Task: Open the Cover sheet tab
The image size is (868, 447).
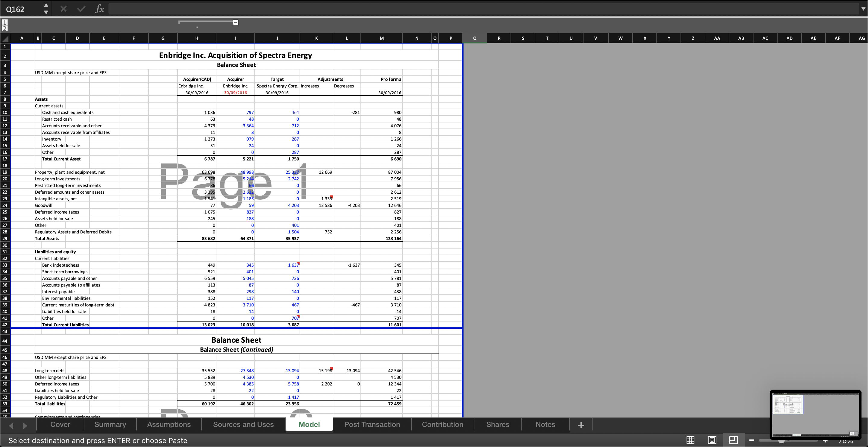Action: tap(60, 424)
